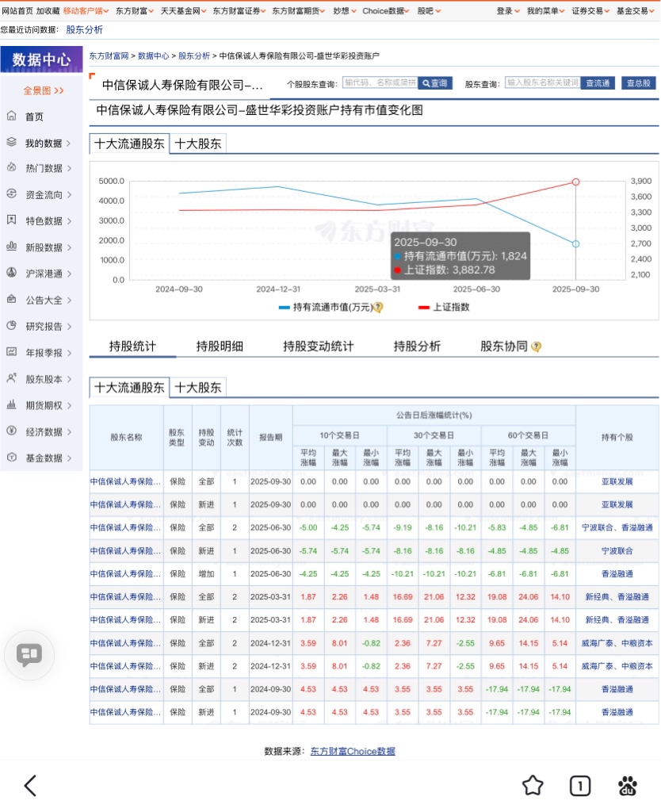
Task: Expand the 基金交易 dropdown
Action: pos(635,10)
